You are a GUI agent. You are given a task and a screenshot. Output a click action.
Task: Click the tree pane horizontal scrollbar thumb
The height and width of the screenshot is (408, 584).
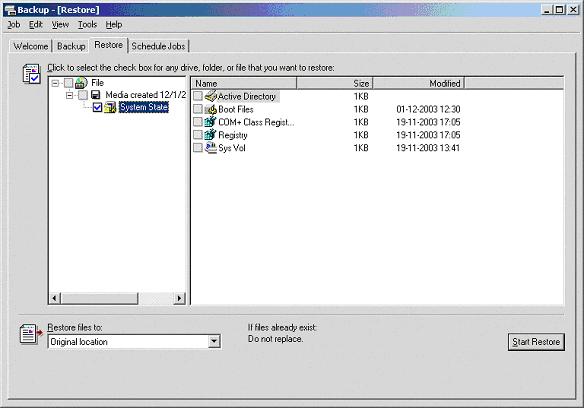100,298
